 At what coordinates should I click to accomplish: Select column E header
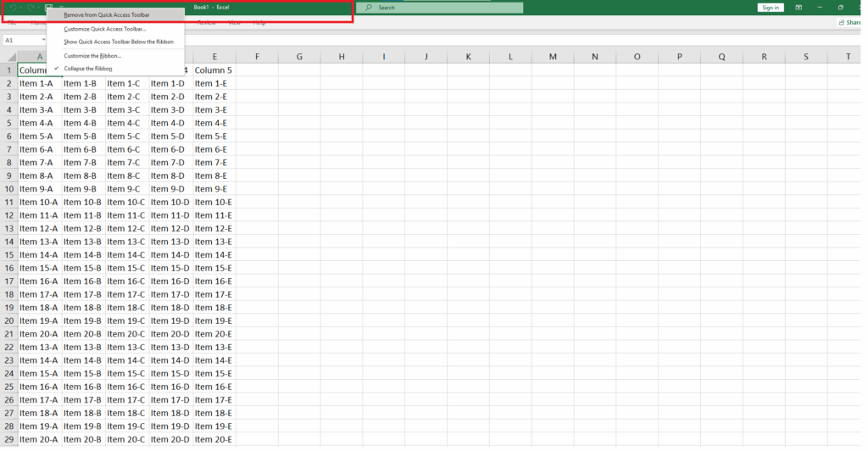(x=214, y=57)
